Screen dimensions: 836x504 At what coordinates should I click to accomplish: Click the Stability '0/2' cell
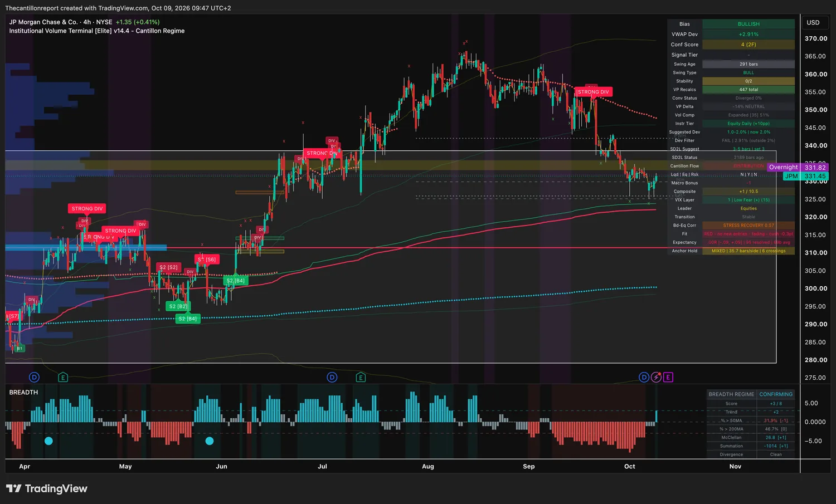tap(748, 81)
